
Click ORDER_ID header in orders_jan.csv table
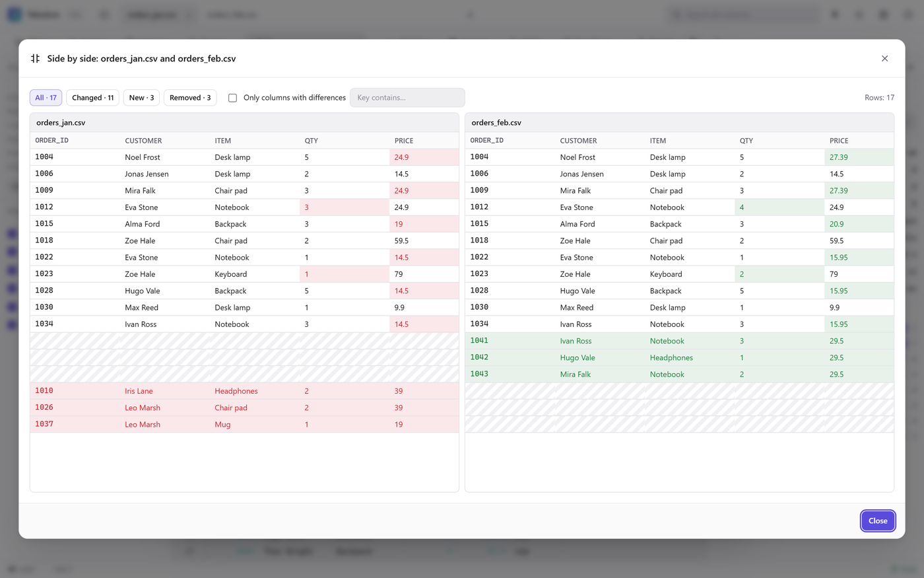point(52,141)
